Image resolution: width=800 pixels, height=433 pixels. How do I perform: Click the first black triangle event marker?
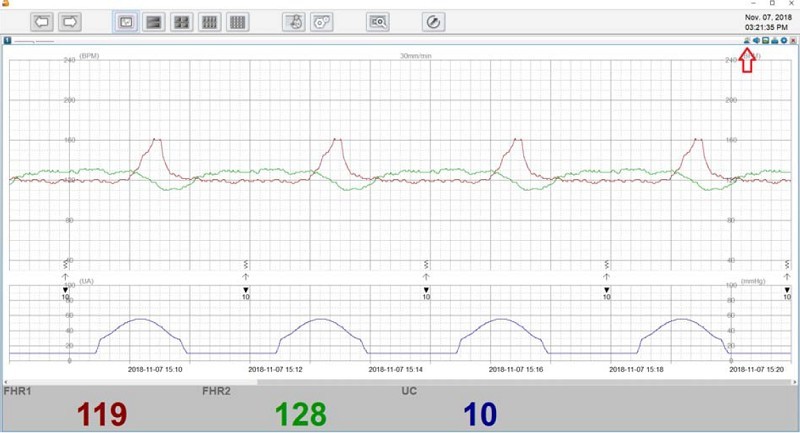coord(65,289)
